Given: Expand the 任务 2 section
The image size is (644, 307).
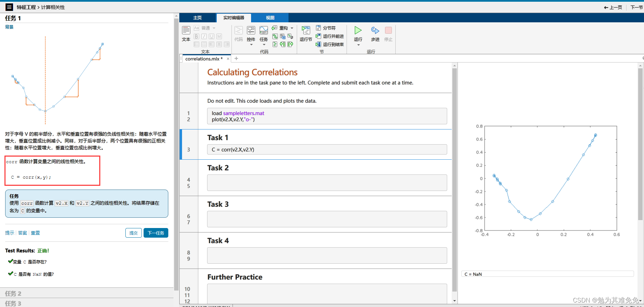Looking at the screenshot, I should 87,293.
